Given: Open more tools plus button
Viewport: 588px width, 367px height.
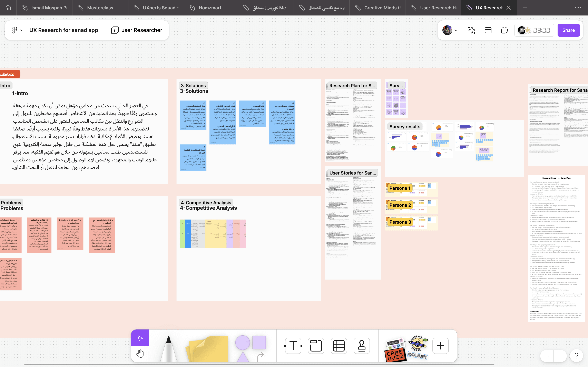Looking at the screenshot, I should (x=440, y=346).
